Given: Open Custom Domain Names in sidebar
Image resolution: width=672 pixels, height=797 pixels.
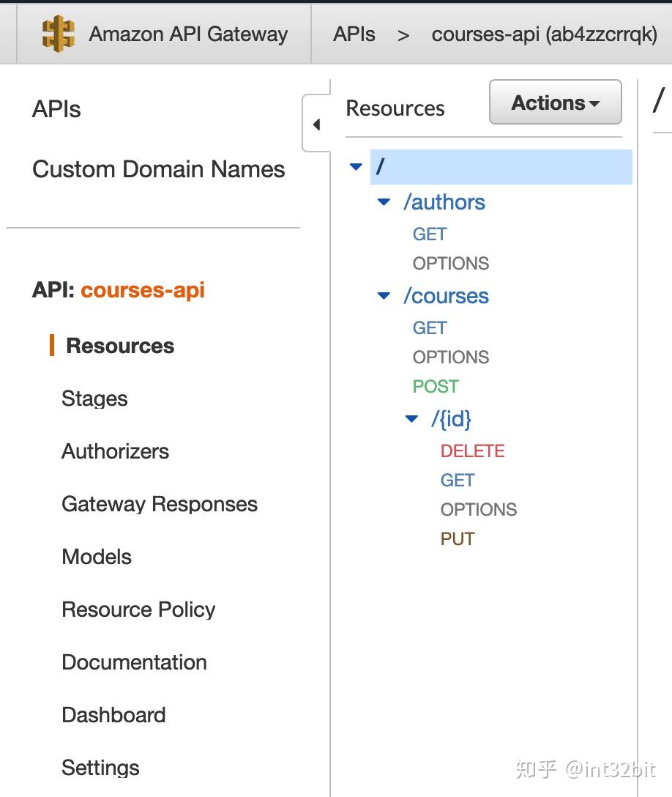Looking at the screenshot, I should pos(158,169).
